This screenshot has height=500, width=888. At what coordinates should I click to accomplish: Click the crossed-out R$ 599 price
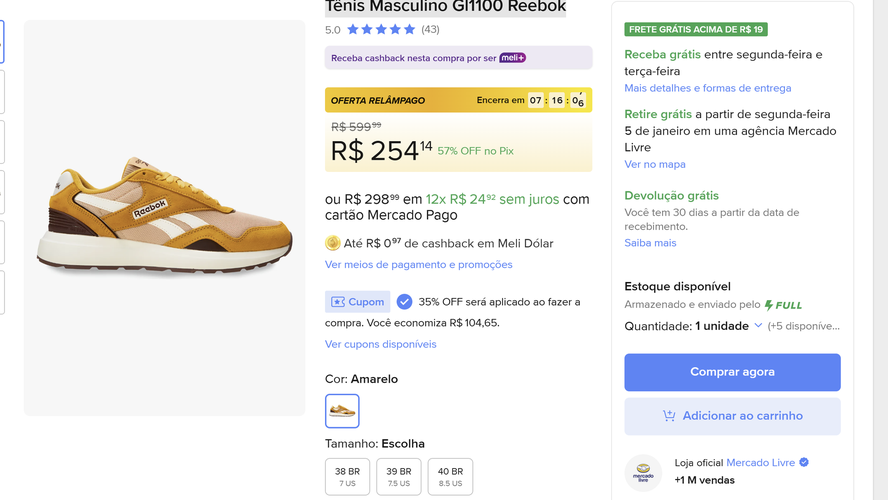click(356, 126)
